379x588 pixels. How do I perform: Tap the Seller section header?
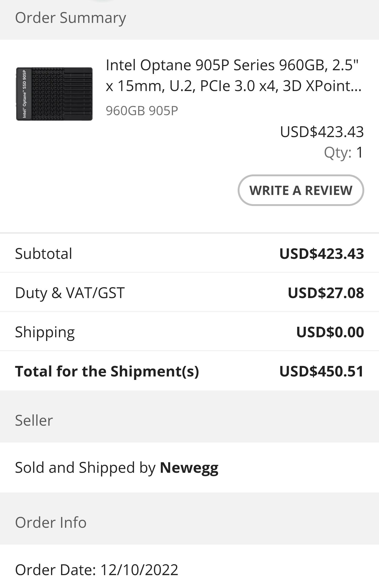(x=34, y=420)
